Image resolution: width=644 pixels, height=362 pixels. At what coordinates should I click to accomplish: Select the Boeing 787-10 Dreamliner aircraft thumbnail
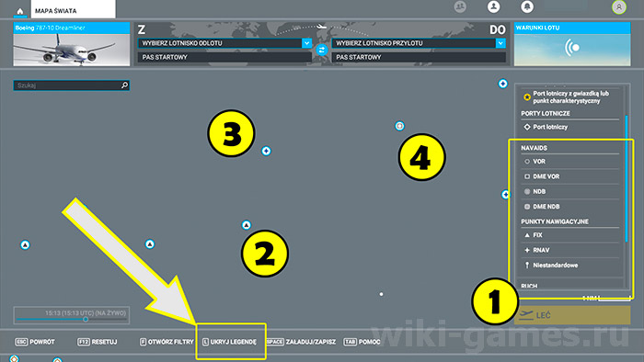72,44
